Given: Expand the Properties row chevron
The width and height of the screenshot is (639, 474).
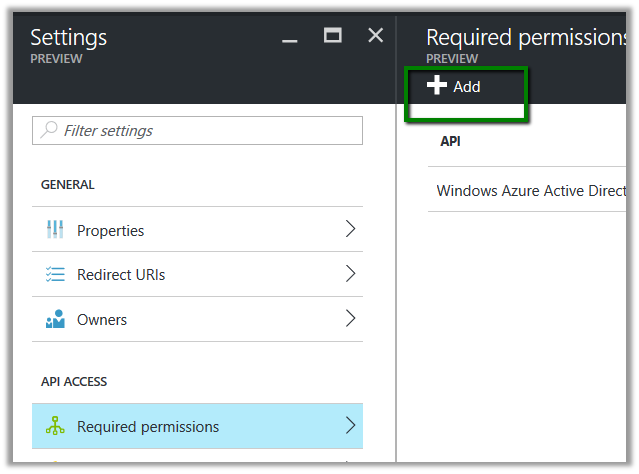Looking at the screenshot, I should [x=350, y=230].
